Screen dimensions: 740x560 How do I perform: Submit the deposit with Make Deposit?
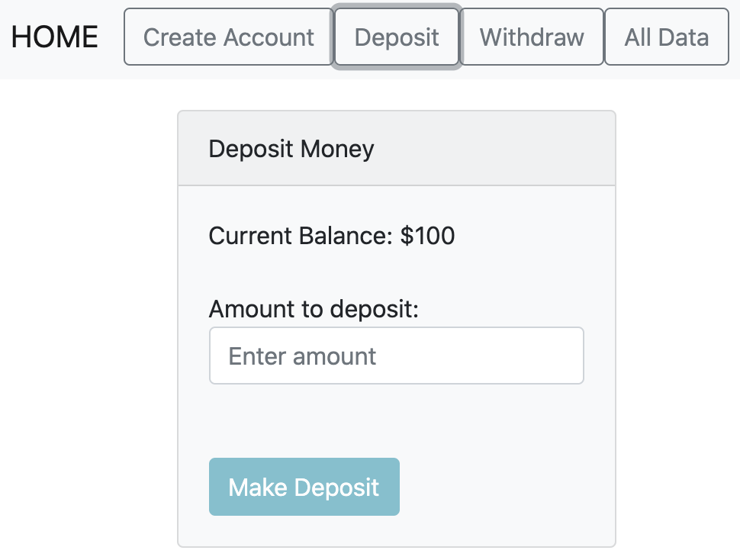click(x=304, y=486)
